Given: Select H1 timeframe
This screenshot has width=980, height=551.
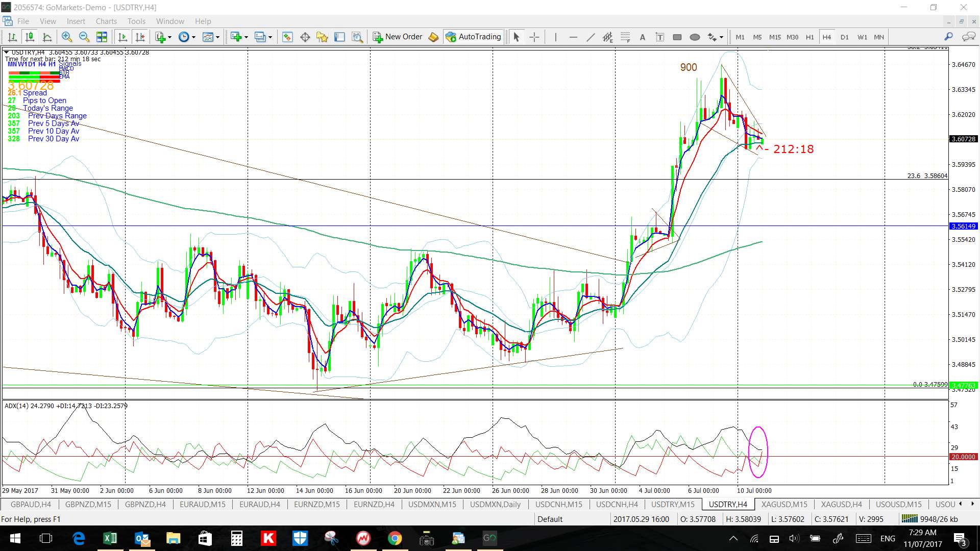Looking at the screenshot, I should [x=810, y=37].
